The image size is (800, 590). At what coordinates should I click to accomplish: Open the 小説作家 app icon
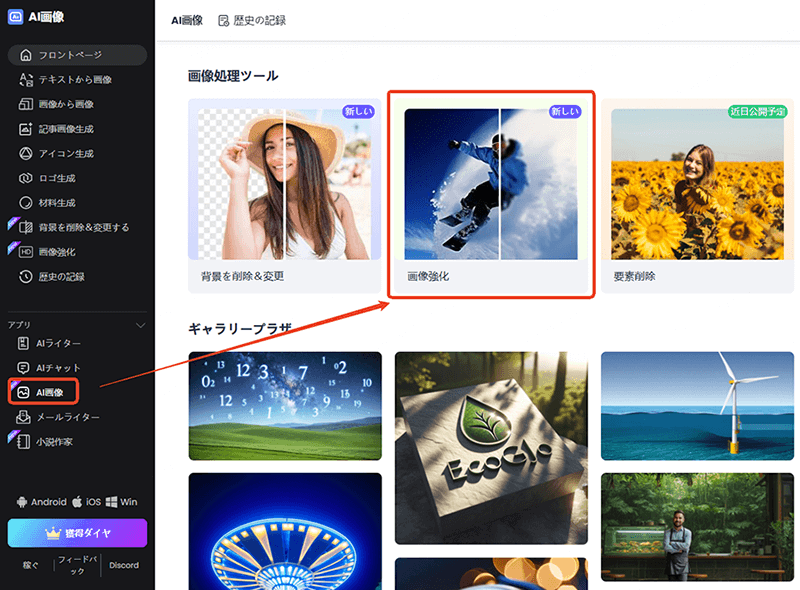(x=23, y=441)
